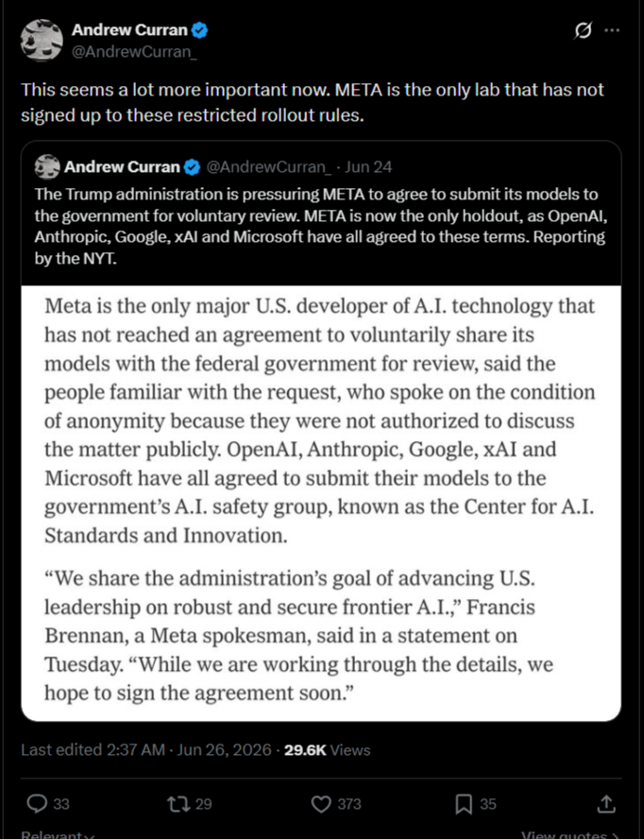644x839 pixels.
Task: Open the three-dot more options menu
Action: pos(612,30)
